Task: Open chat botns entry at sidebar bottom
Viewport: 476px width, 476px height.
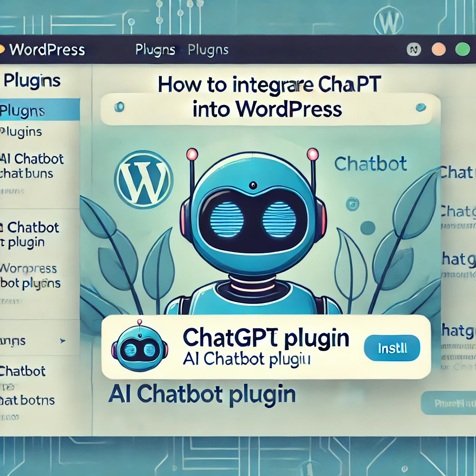Action: point(27,400)
